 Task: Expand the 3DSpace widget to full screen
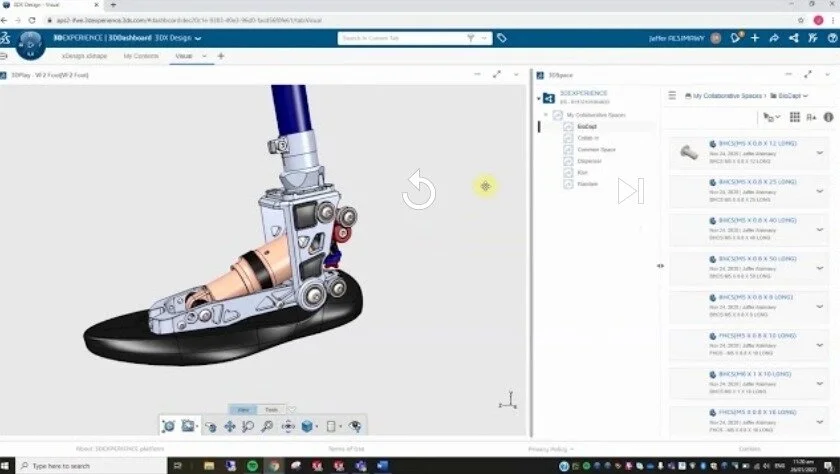808,74
